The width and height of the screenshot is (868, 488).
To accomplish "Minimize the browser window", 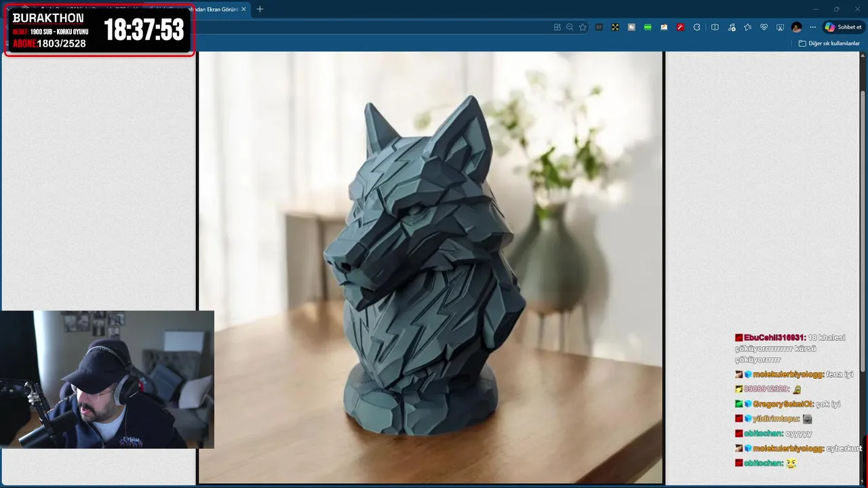I will point(817,9).
